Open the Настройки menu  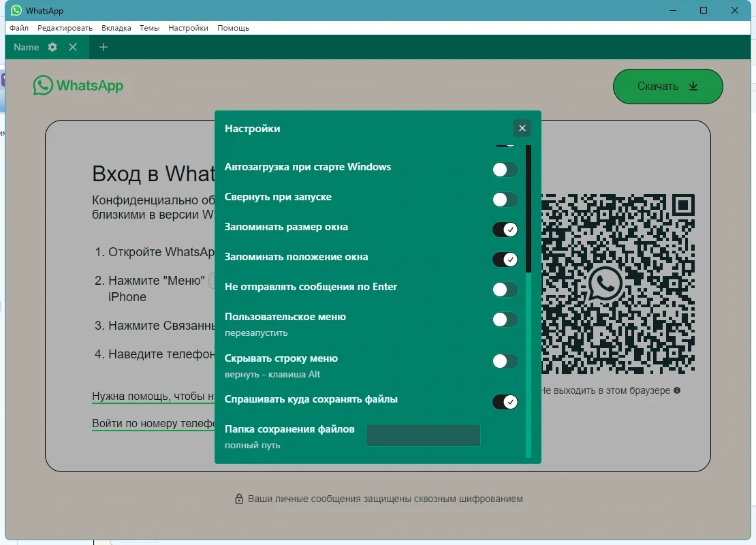click(x=188, y=28)
